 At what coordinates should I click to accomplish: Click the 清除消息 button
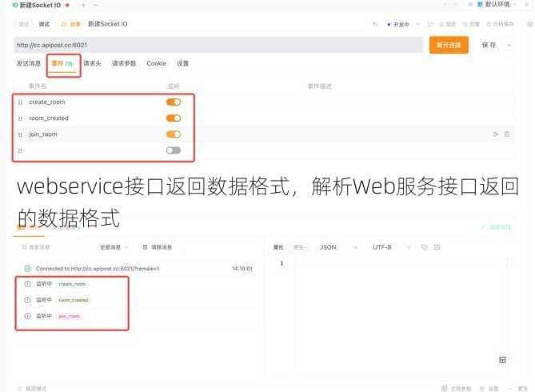coord(158,247)
